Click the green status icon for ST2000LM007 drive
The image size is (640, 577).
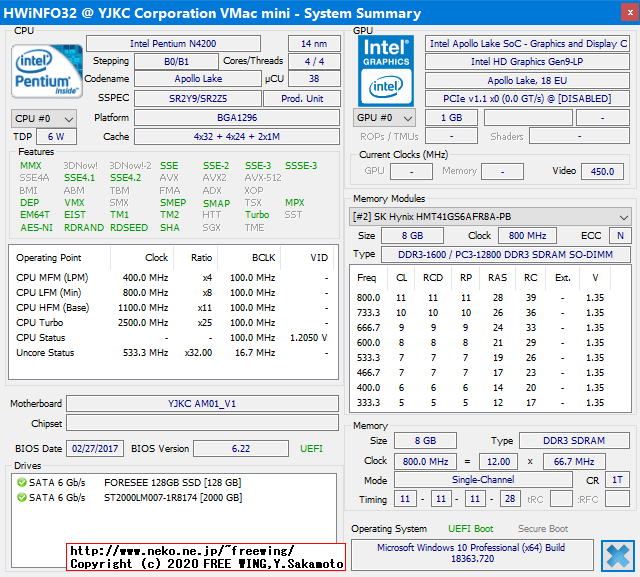click(x=22, y=497)
